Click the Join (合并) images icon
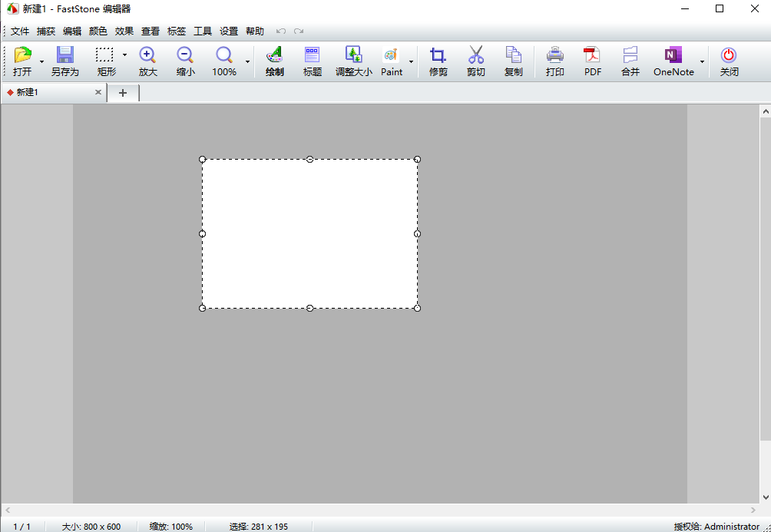 (x=630, y=55)
